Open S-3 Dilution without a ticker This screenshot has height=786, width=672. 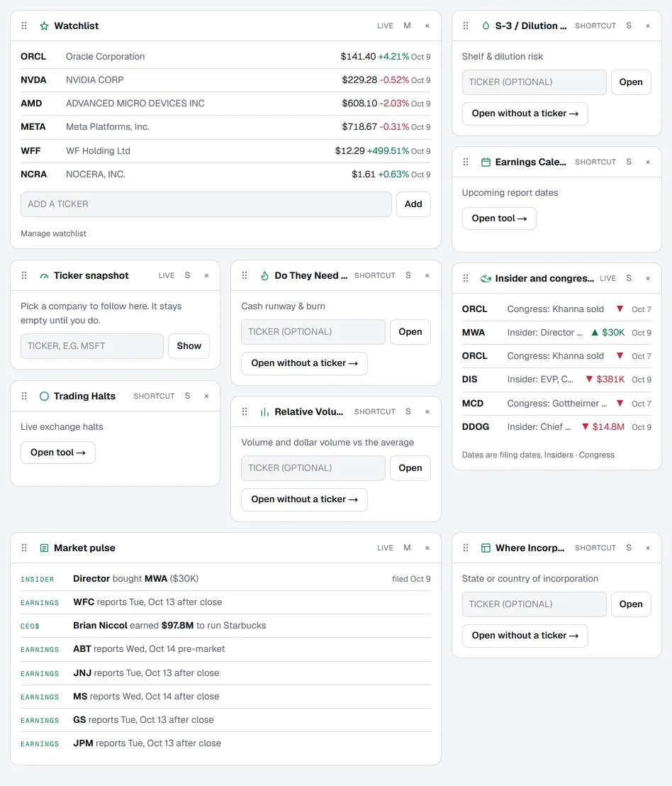pyautogui.click(x=525, y=114)
